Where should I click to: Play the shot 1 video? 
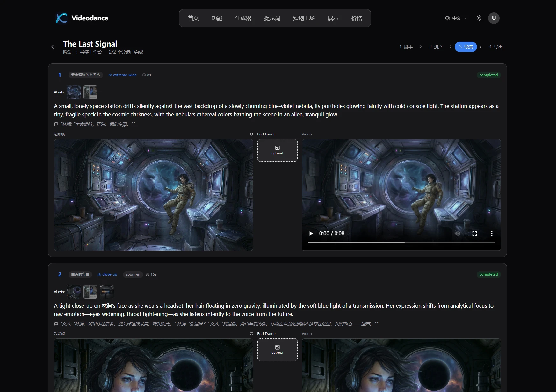coord(311,233)
